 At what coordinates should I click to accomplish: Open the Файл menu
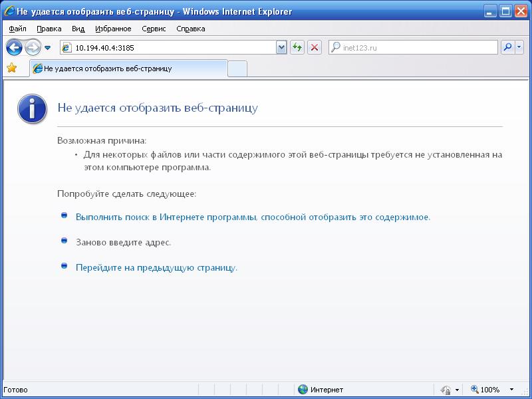(x=18, y=29)
